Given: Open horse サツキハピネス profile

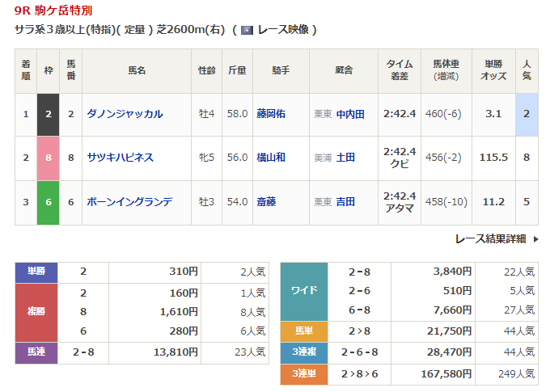Looking at the screenshot, I should (120, 158).
